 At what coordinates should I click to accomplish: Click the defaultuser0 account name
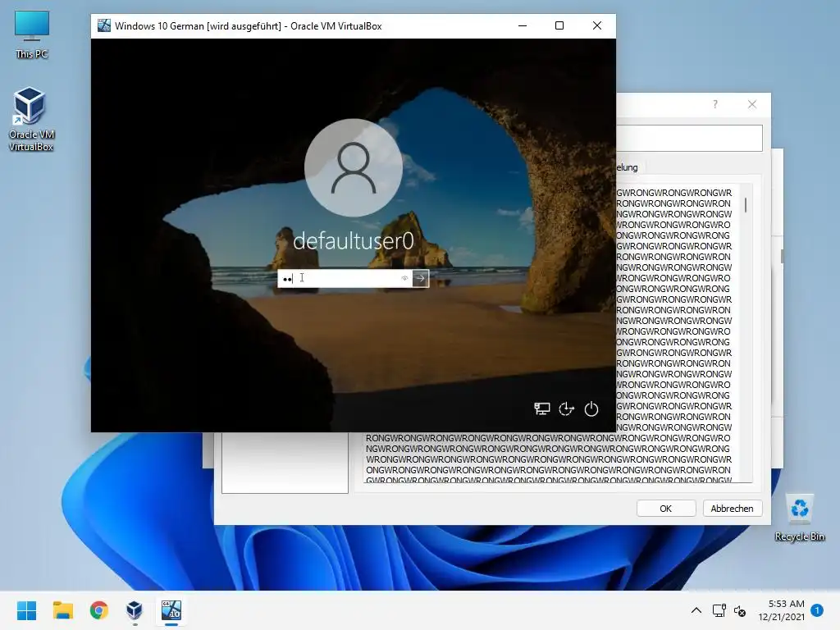[x=354, y=241]
